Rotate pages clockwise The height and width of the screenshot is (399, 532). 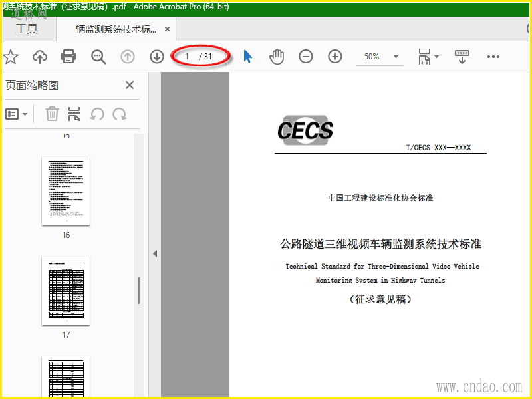[x=120, y=114]
